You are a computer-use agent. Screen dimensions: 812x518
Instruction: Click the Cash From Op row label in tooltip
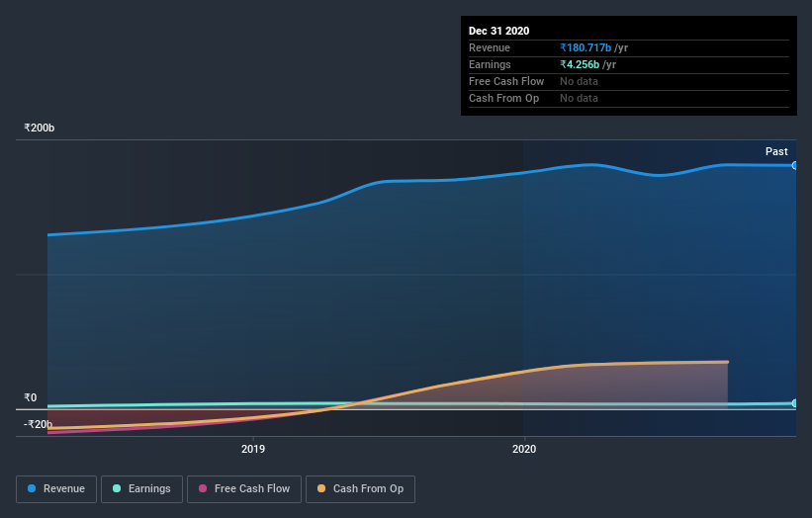click(503, 98)
